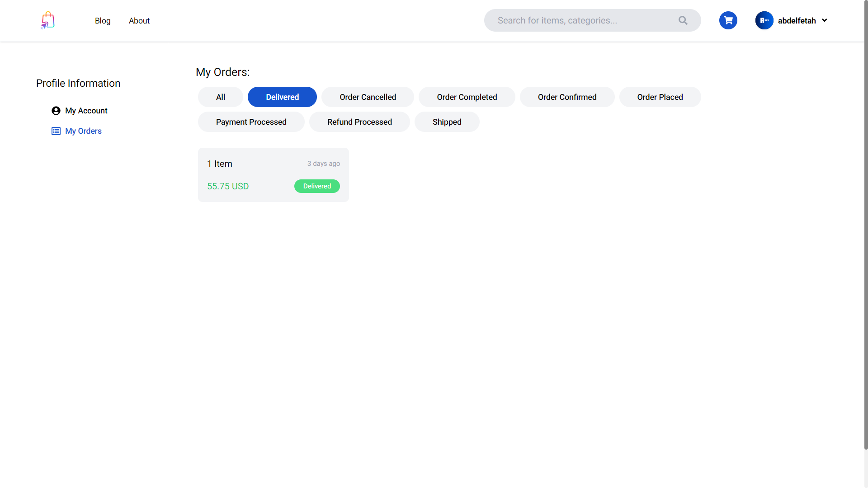Viewport: 868px width, 488px height.
Task: Click the shopping bag site logo
Action: (47, 20)
